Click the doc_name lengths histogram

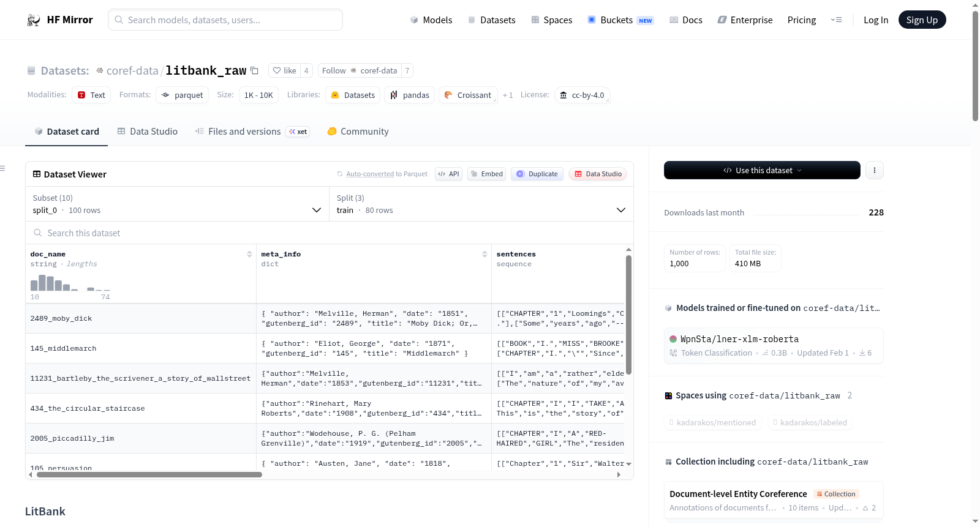(70, 282)
